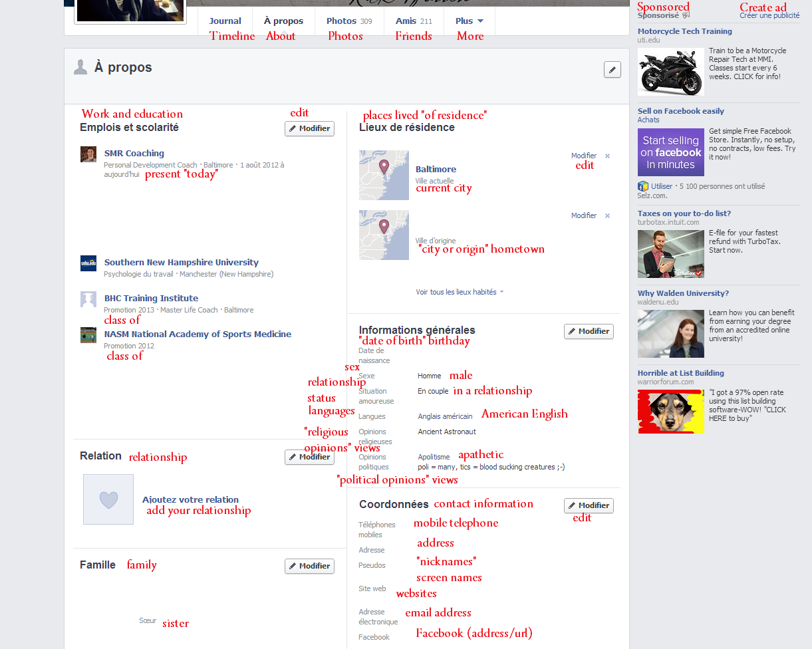
Task: Open the Amis 211 tab
Action: pyautogui.click(x=414, y=21)
